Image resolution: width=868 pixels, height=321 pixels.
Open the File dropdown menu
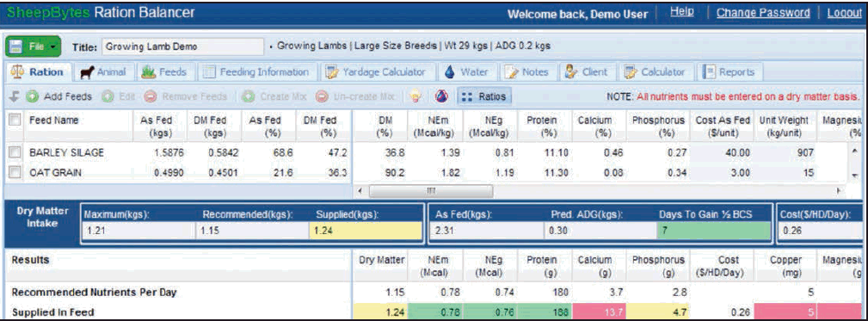tap(33, 46)
